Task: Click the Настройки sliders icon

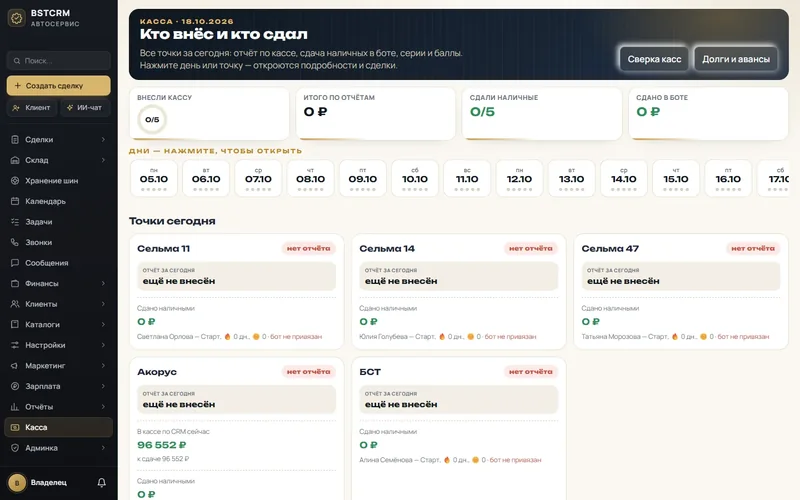Action: (x=15, y=345)
